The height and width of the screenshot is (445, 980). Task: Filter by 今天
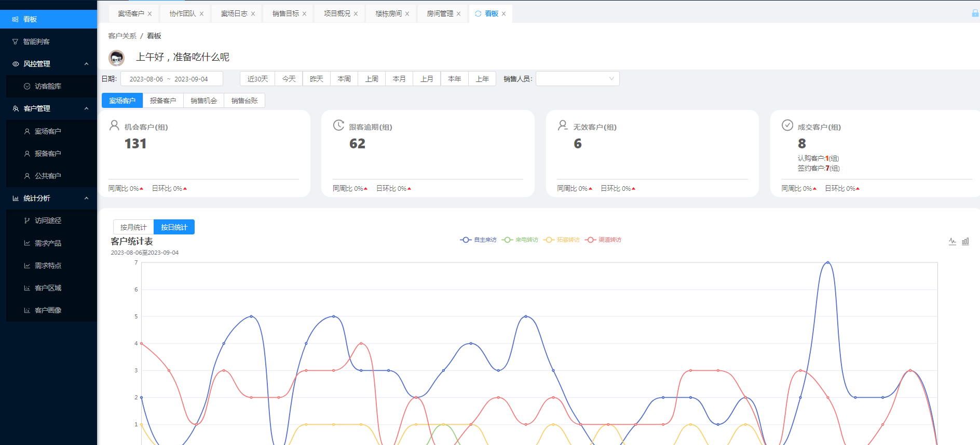point(289,79)
